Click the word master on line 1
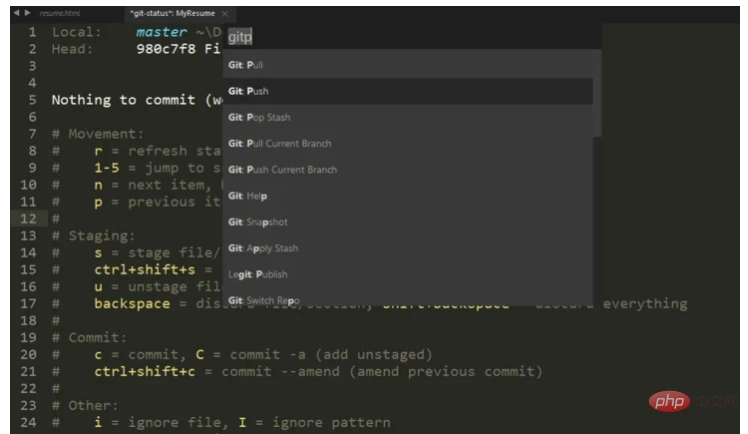This screenshot has width=748, height=434. (x=161, y=32)
